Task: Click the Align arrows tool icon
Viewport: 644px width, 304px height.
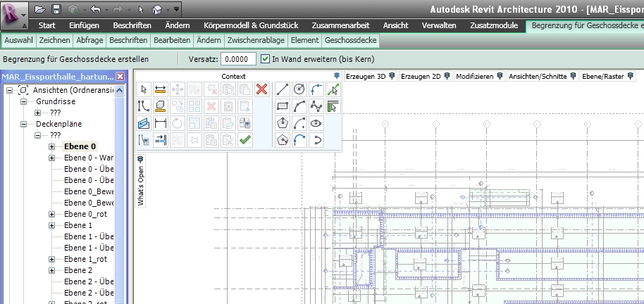Action: pos(161,140)
